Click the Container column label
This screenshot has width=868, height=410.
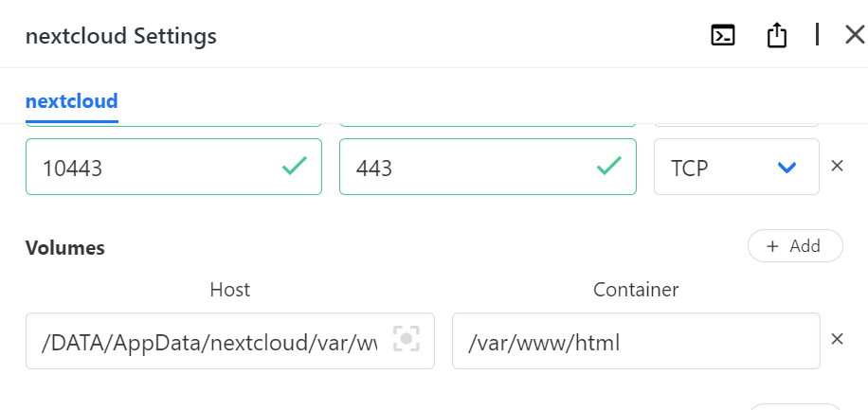pyautogui.click(x=636, y=290)
